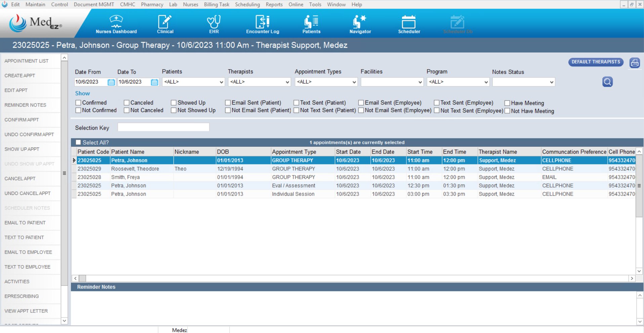The width and height of the screenshot is (644, 333).
Task: Expand the Notes Status dropdown
Action: click(x=523, y=82)
